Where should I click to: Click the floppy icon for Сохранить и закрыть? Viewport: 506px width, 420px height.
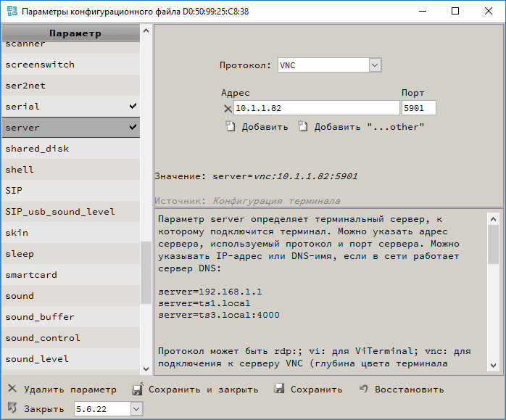coord(137,390)
